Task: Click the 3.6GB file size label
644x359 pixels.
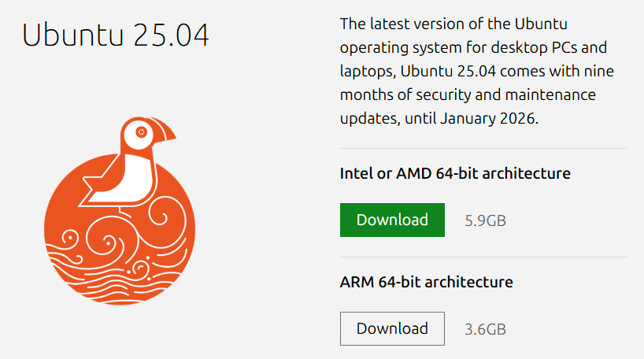Action: pos(485,329)
